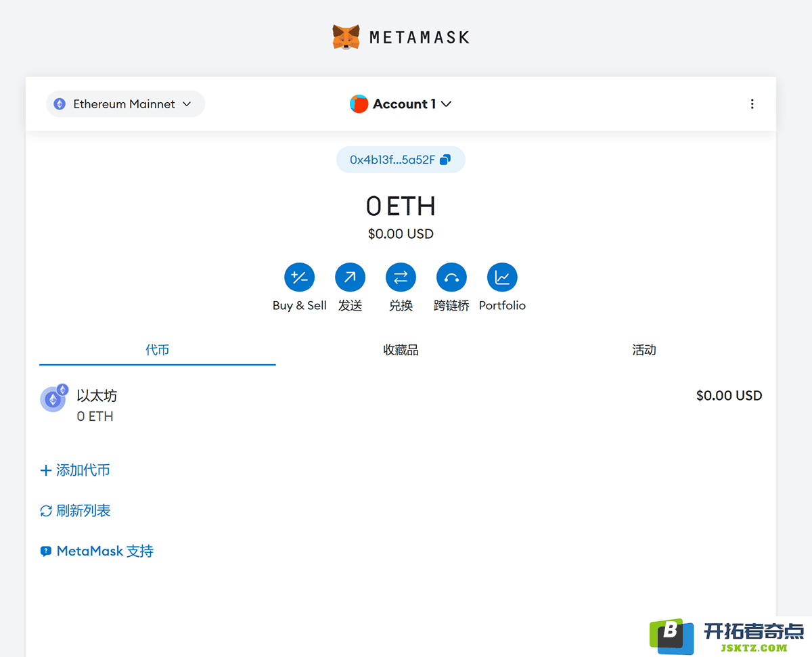Click the 0 ETH main balance
The width and height of the screenshot is (812, 657).
pos(401,206)
